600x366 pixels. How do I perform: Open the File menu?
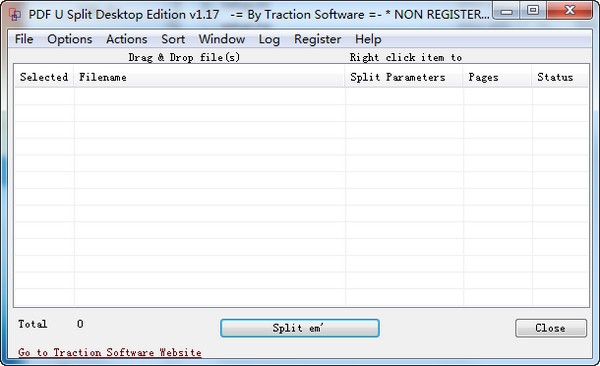pyautogui.click(x=24, y=39)
